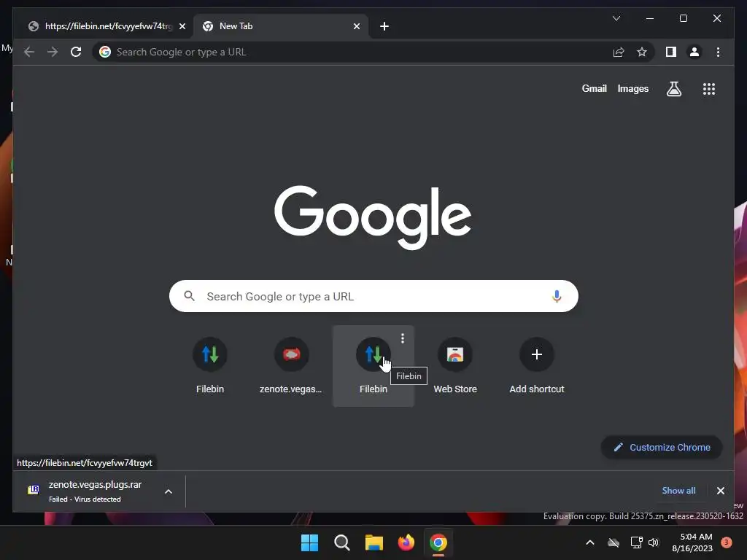Open a new tab with plus button
The height and width of the screenshot is (560, 747).
click(384, 26)
